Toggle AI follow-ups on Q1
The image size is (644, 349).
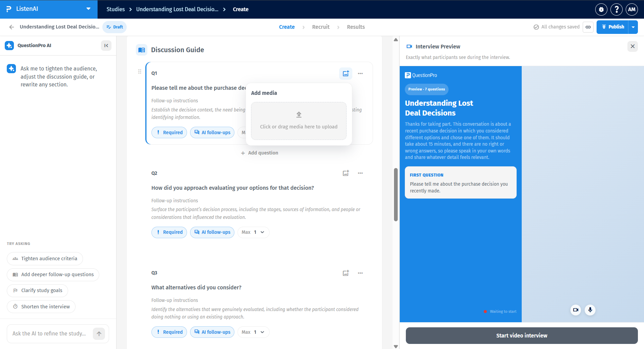[212, 132]
